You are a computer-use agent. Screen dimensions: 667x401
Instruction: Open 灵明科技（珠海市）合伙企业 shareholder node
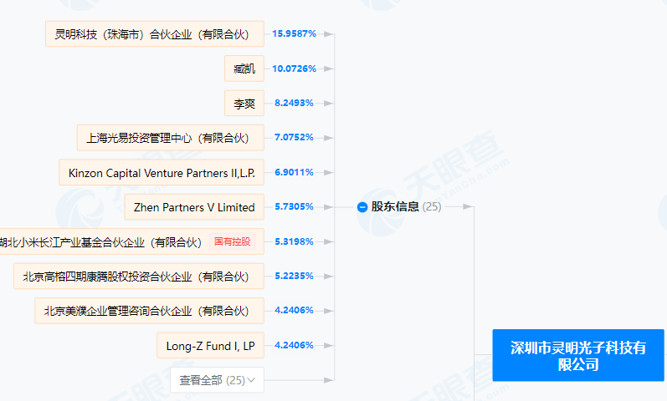pyautogui.click(x=156, y=34)
